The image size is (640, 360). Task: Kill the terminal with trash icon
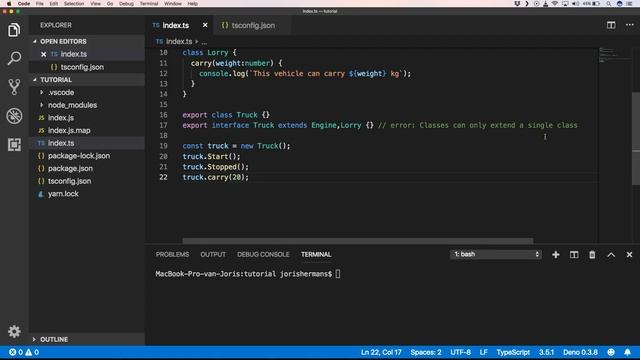click(x=592, y=255)
